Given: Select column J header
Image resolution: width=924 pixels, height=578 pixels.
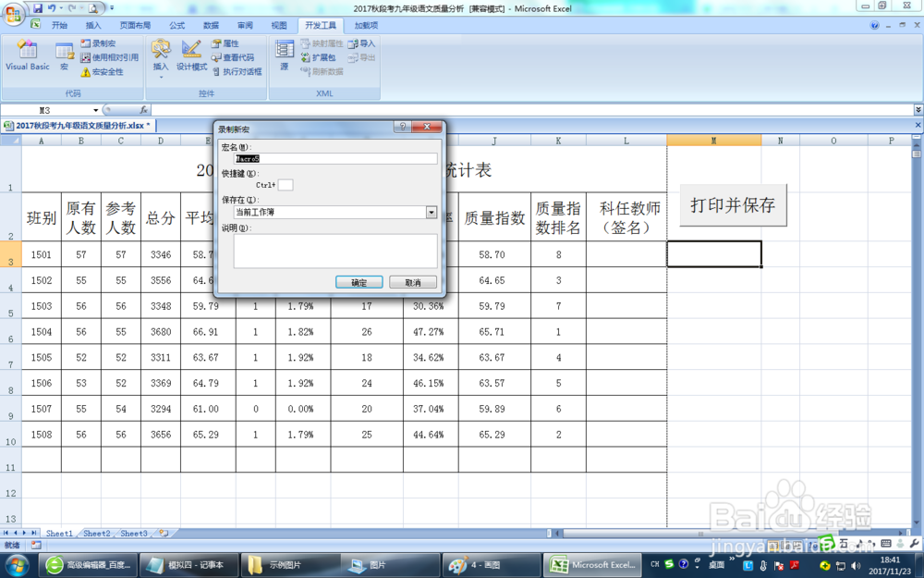Looking at the screenshot, I should pyautogui.click(x=494, y=141).
